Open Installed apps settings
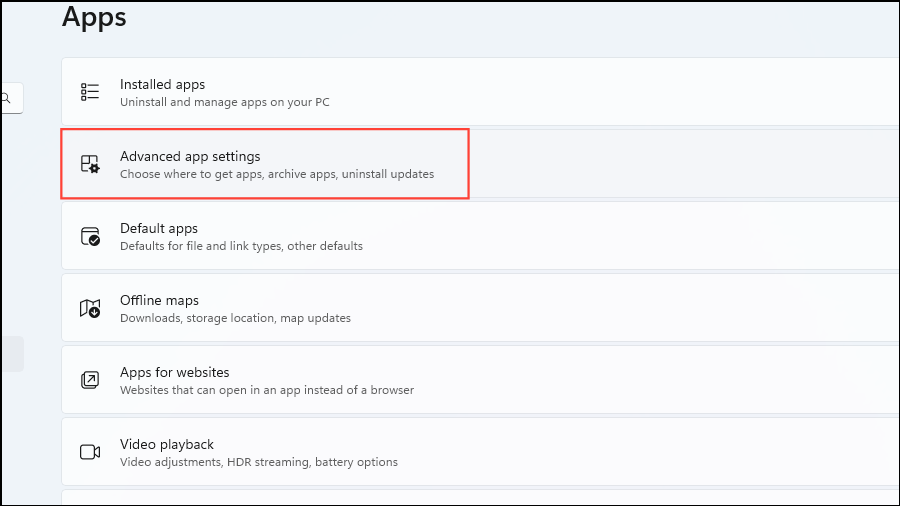 point(480,92)
